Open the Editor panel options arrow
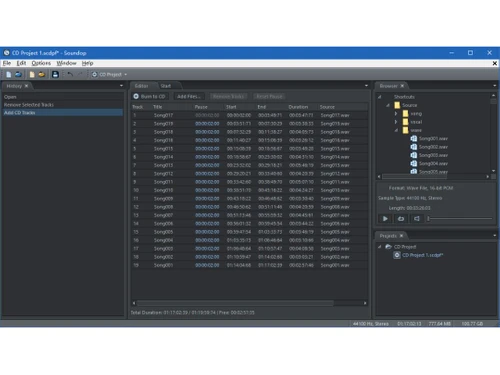The image size is (500, 375). [366, 86]
